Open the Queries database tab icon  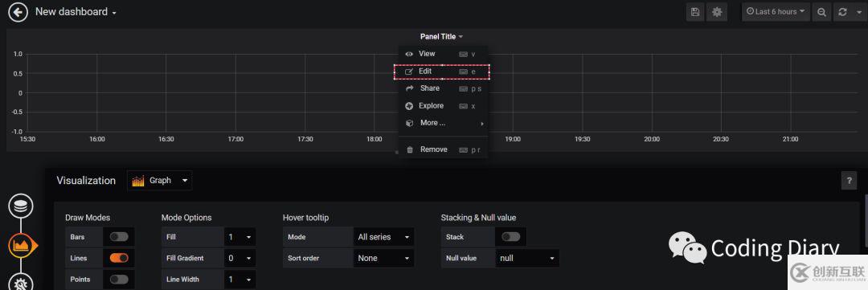20,206
